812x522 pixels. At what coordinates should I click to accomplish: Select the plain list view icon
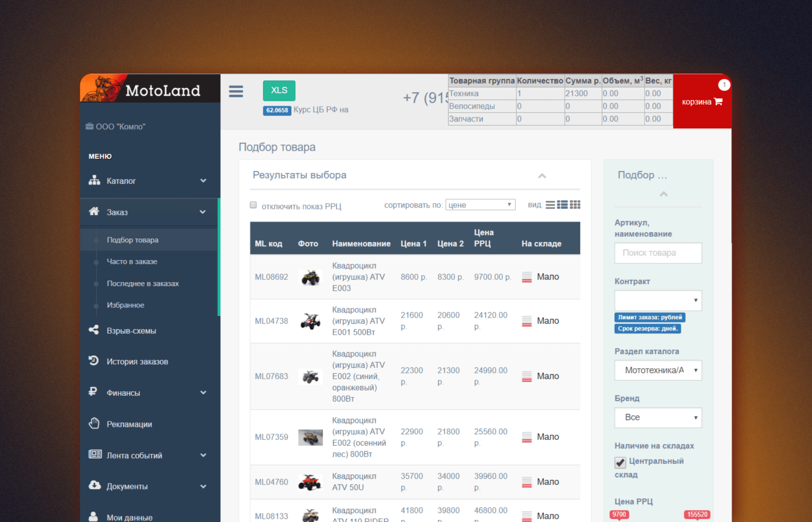click(550, 205)
